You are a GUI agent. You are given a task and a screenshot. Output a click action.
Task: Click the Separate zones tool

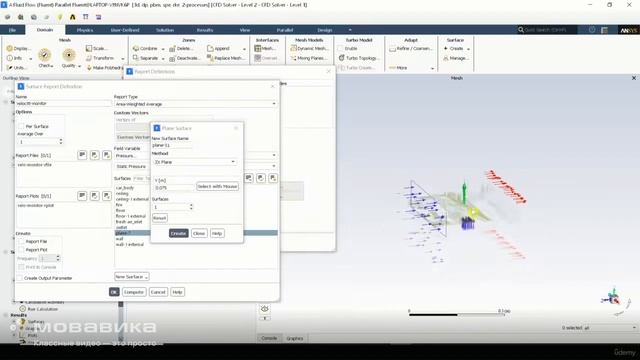click(145, 58)
